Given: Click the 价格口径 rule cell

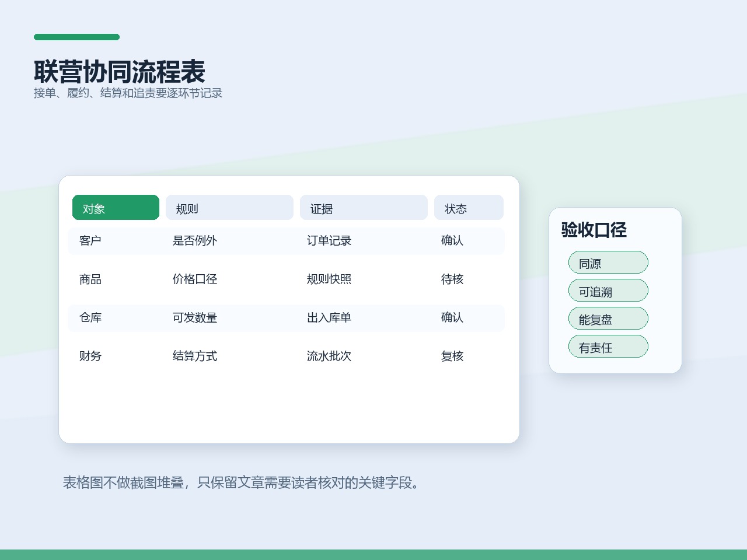Looking at the screenshot, I should [x=195, y=279].
